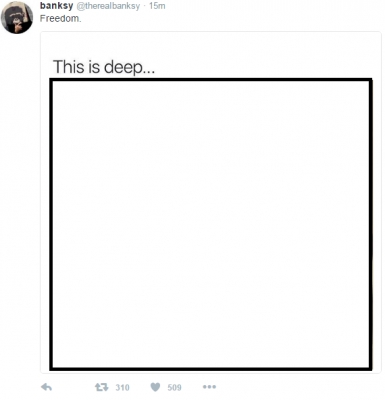Click the "This is deep..." caption

[x=104, y=67]
